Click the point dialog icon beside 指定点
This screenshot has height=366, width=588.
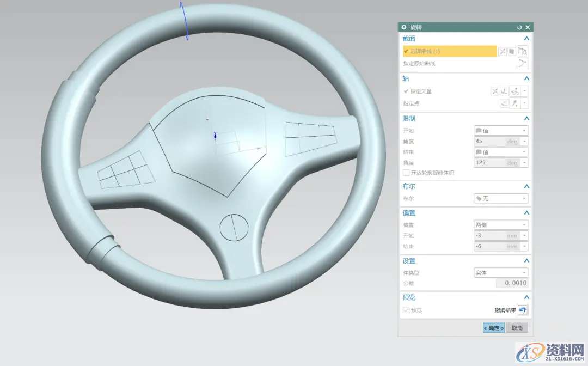click(x=504, y=103)
